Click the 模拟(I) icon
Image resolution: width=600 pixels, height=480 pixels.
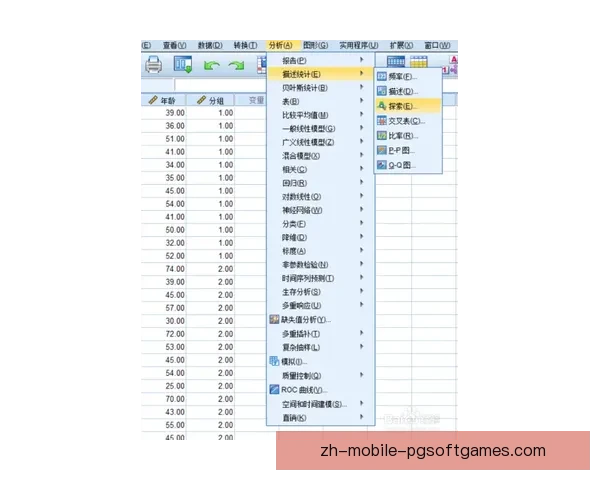coord(274,361)
